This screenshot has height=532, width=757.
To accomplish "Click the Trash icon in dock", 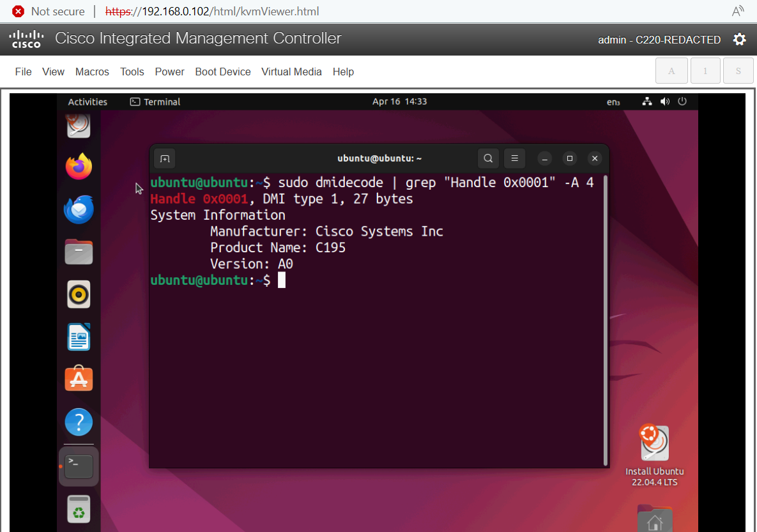I will pos(79,509).
